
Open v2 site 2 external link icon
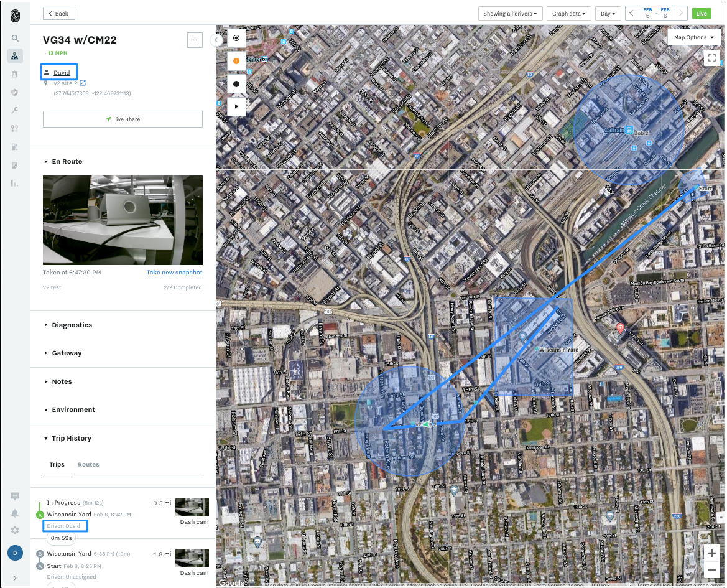tap(83, 83)
